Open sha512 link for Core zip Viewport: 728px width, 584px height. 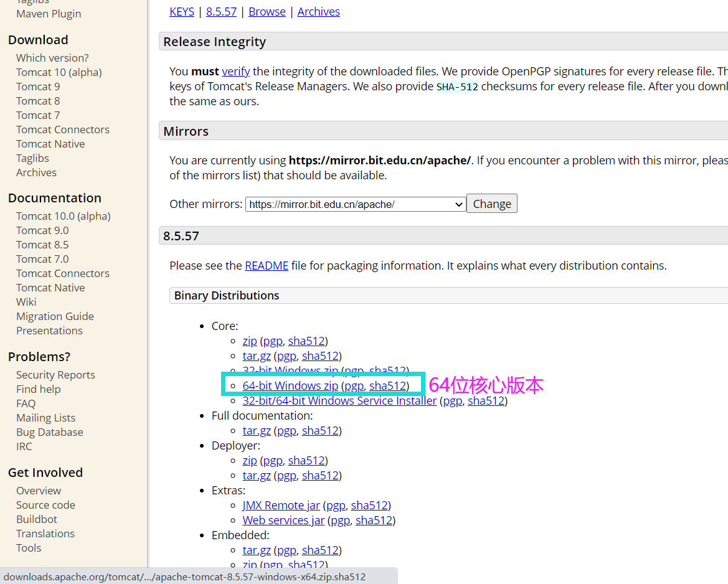[x=306, y=341]
